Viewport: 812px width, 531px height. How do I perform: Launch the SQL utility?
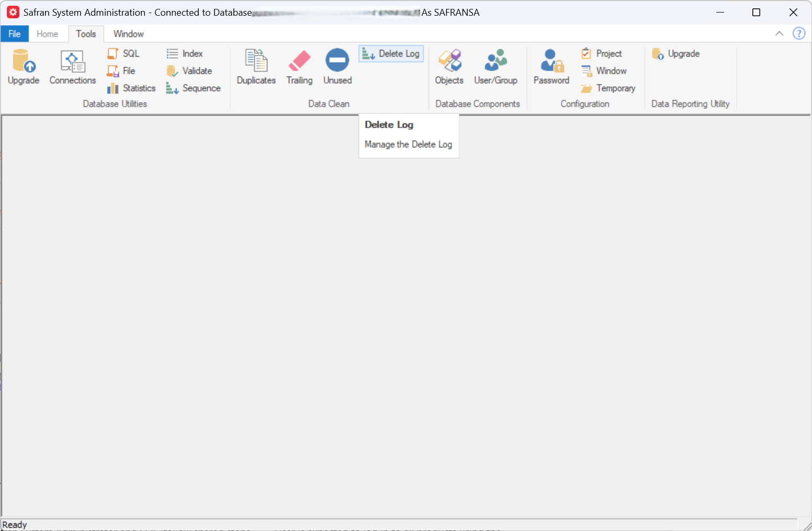click(124, 53)
